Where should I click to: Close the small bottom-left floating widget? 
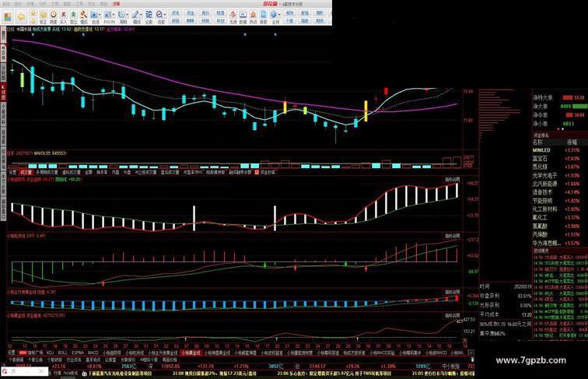42,371
